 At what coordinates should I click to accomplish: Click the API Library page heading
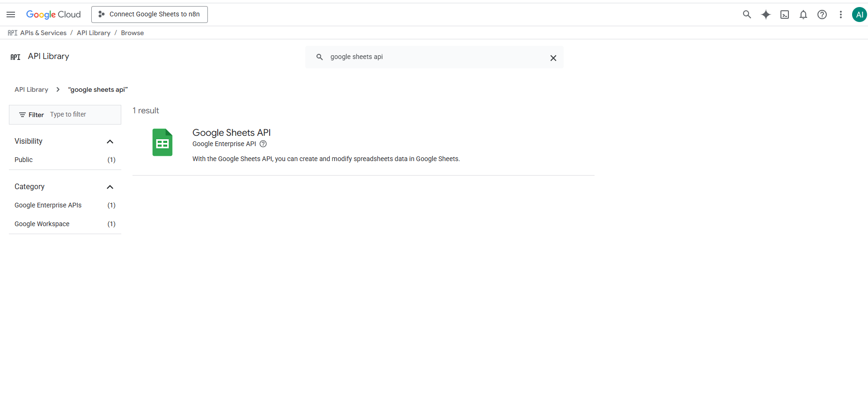point(49,56)
